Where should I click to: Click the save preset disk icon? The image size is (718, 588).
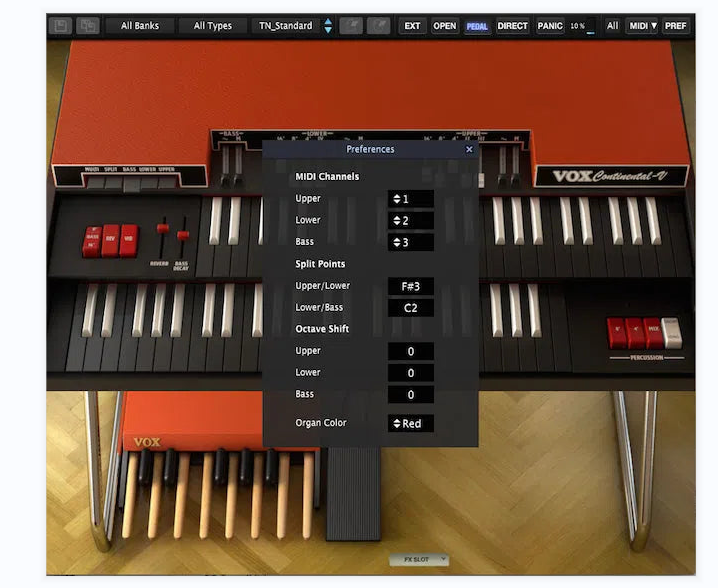coord(60,26)
